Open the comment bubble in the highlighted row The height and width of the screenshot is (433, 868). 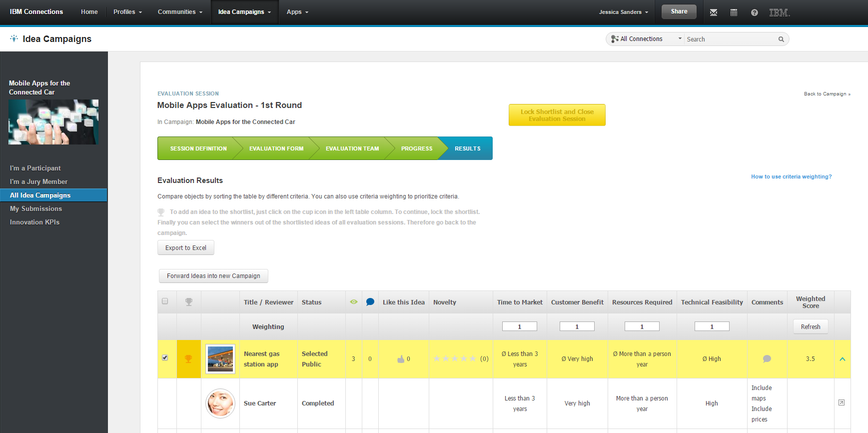767,359
